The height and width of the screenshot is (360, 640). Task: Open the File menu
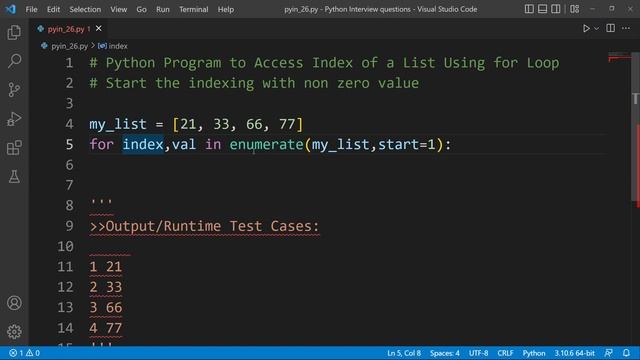[x=31, y=9]
